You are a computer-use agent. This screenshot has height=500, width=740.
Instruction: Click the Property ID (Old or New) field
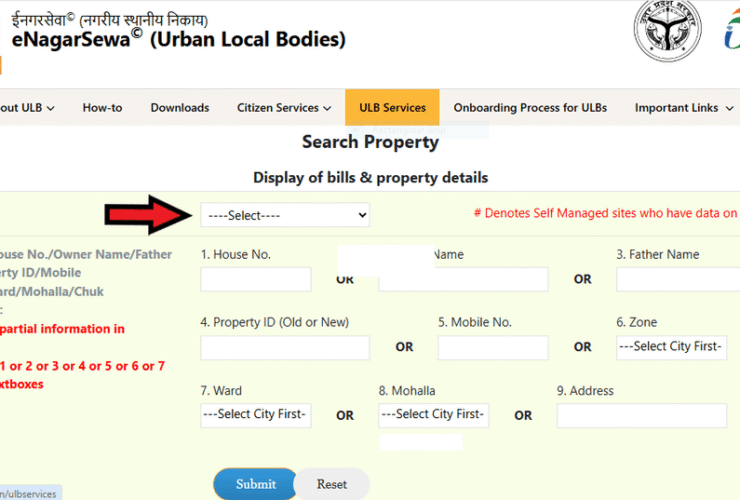(x=285, y=347)
